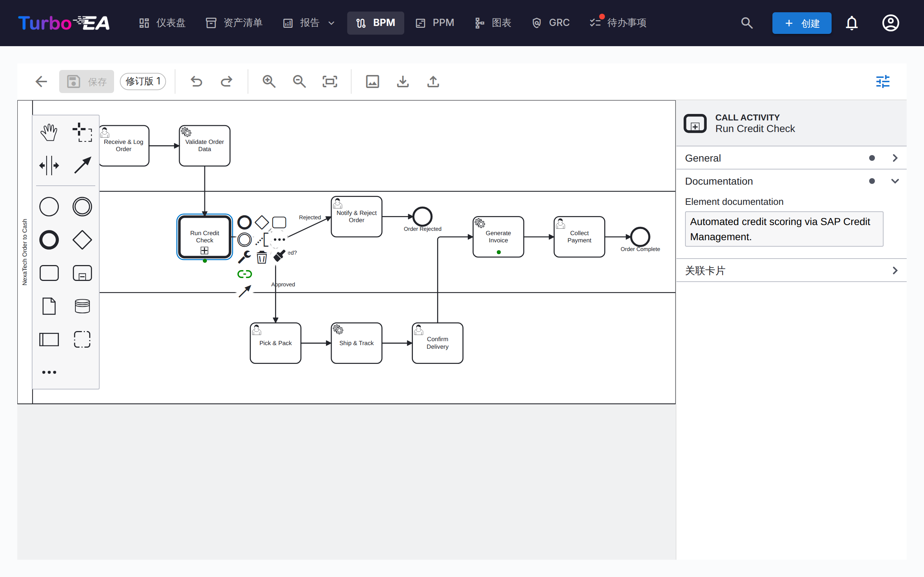Click the trash icon to delete element
The height and width of the screenshot is (577, 924).
pyautogui.click(x=262, y=257)
